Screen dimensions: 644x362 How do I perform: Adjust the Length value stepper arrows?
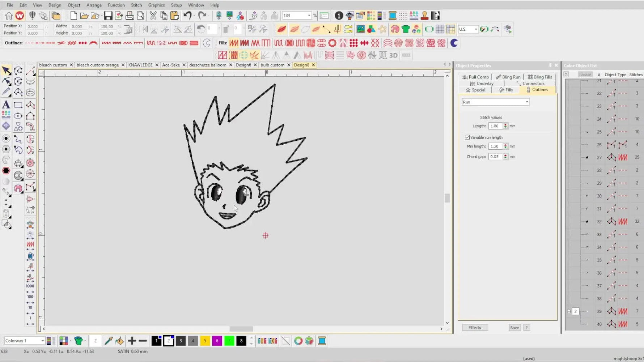click(x=505, y=126)
